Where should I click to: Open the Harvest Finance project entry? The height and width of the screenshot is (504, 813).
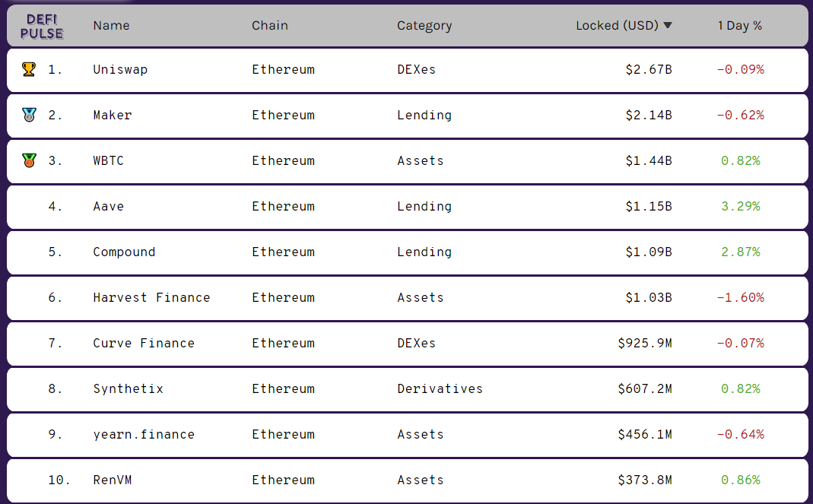(x=151, y=298)
